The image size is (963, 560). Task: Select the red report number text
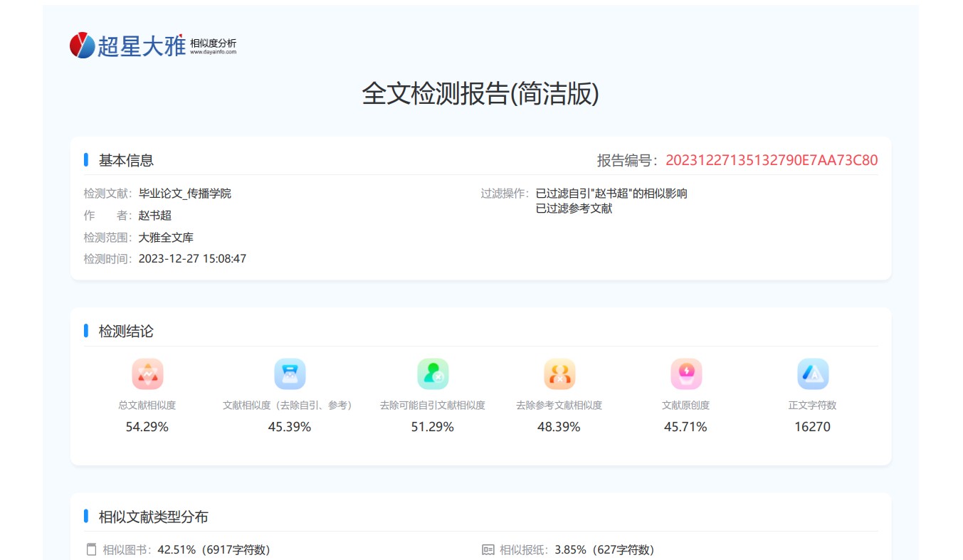point(772,160)
